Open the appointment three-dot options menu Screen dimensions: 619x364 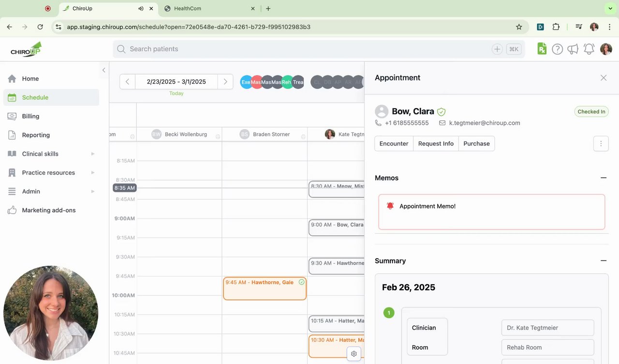[601, 144]
